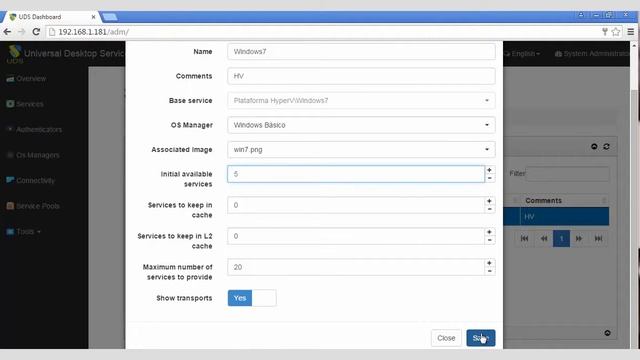
Task: Click Services to keep in L2 cache field
Action: point(356,236)
